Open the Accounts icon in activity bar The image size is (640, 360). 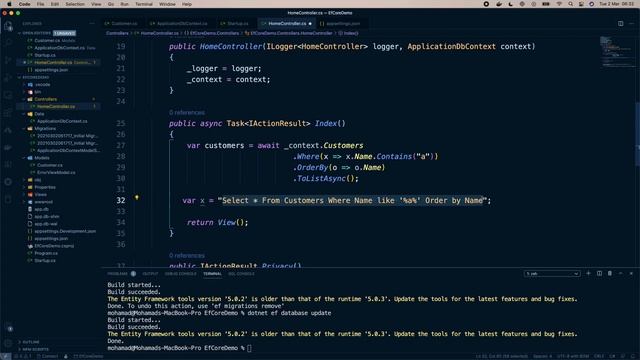(x=8, y=328)
